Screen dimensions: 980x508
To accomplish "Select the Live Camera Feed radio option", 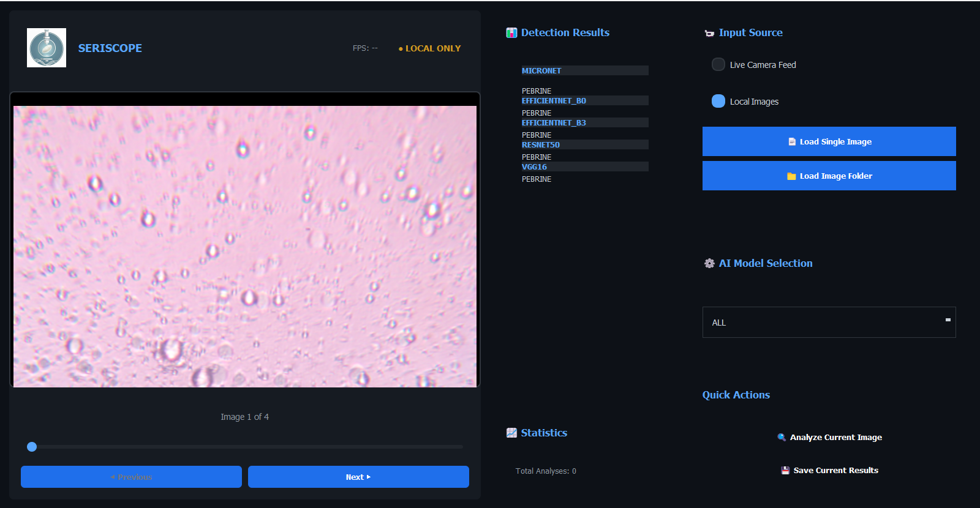I will click(x=718, y=64).
